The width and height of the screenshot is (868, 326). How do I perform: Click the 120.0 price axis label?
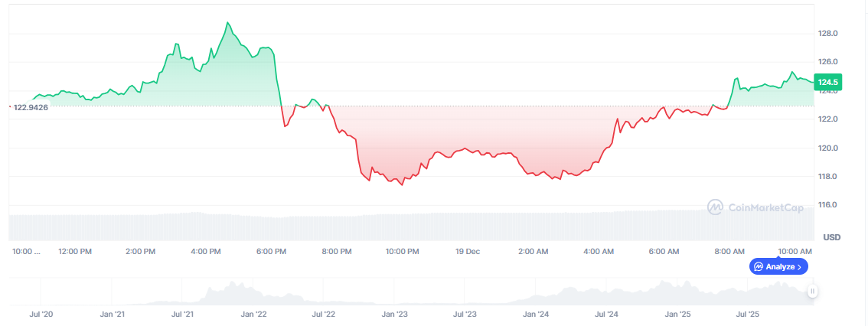coord(827,148)
